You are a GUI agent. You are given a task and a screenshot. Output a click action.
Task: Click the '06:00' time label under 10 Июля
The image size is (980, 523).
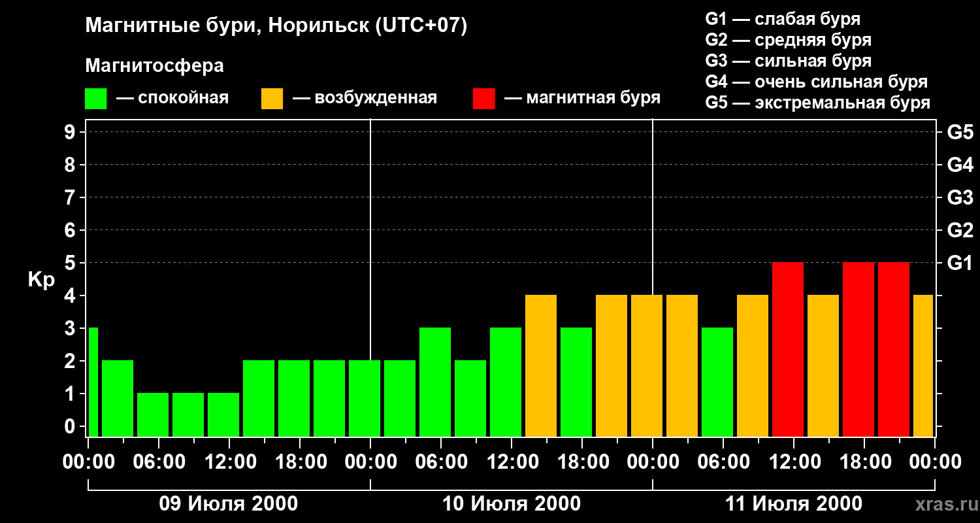click(441, 462)
